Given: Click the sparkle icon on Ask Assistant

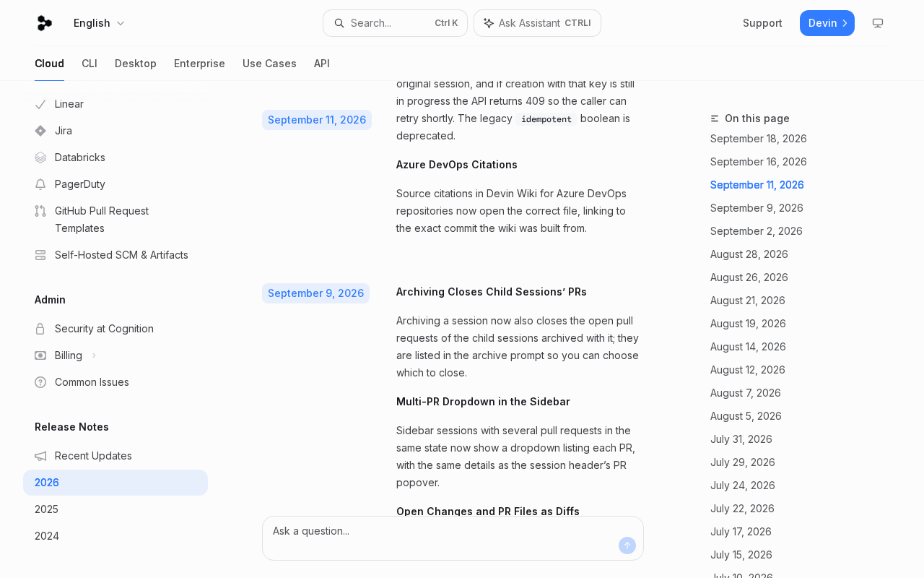Looking at the screenshot, I should pyautogui.click(x=489, y=23).
